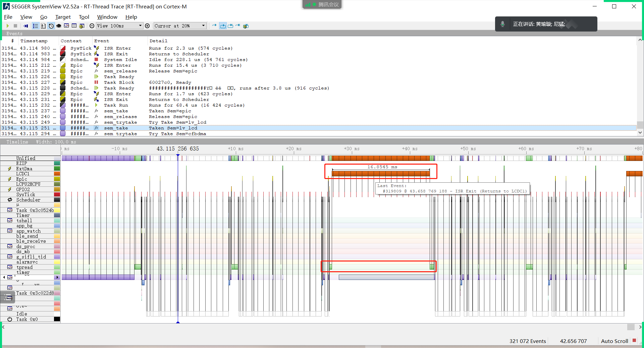
Task: Click the chart icon beside g_sifli_tid
Action: coord(10,257)
